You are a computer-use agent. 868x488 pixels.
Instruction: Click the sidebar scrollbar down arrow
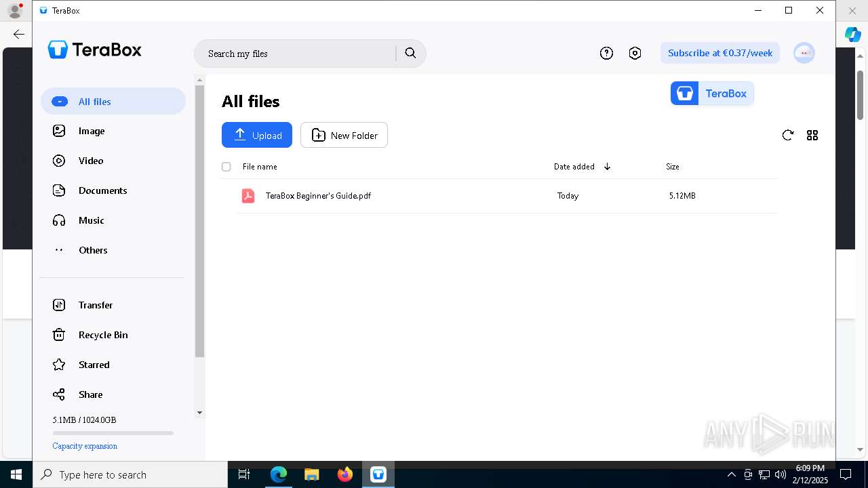point(199,413)
